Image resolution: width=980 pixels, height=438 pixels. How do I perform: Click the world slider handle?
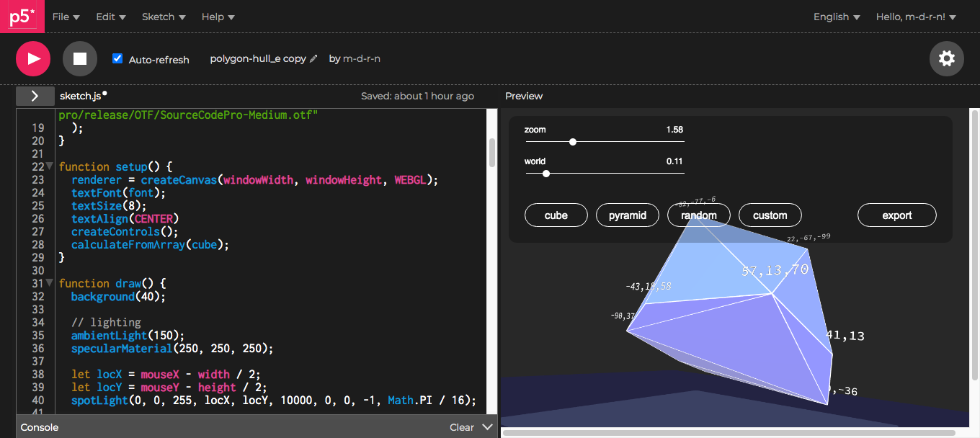click(546, 174)
